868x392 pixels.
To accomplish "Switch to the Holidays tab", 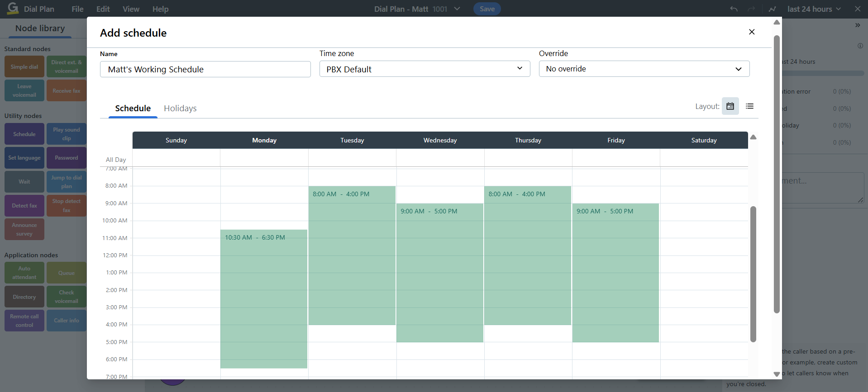I will pos(180,108).
